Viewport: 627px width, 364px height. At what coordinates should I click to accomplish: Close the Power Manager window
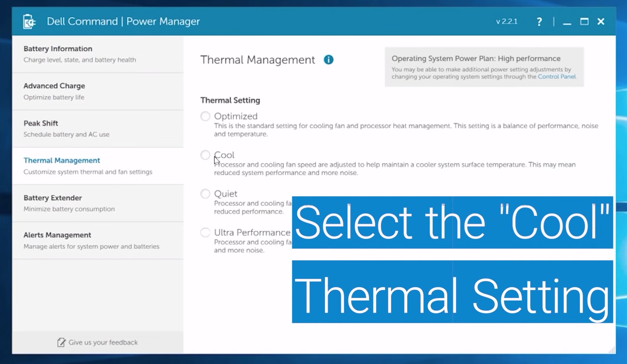click(601, 22)
